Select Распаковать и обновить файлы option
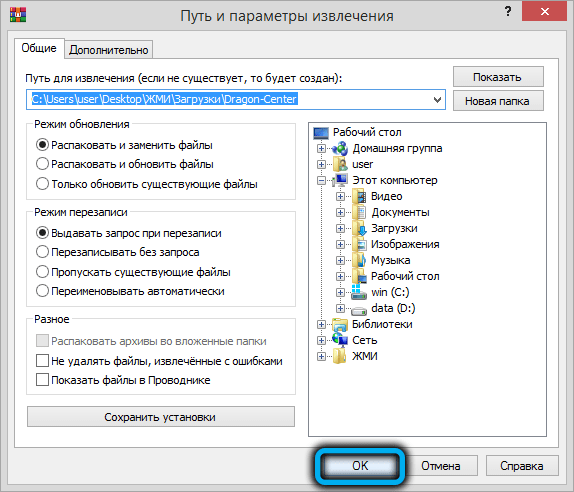 tap(124, 164)
